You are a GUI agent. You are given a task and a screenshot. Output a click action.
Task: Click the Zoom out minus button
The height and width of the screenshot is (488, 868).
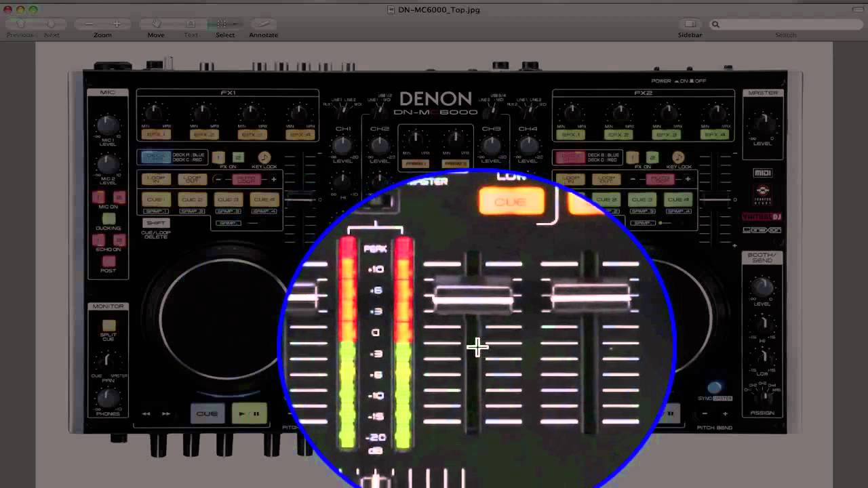pos(89,24)
